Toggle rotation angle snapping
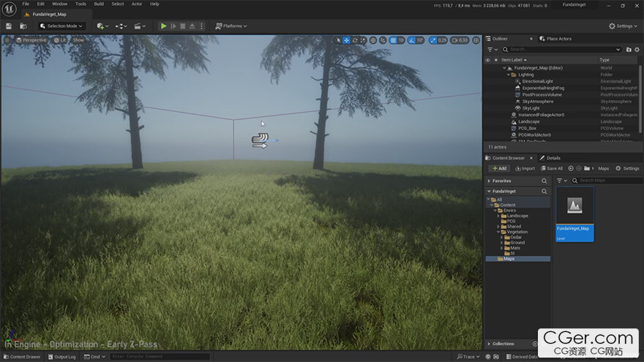This screenshot has width=644, height=362. [411, 39]
